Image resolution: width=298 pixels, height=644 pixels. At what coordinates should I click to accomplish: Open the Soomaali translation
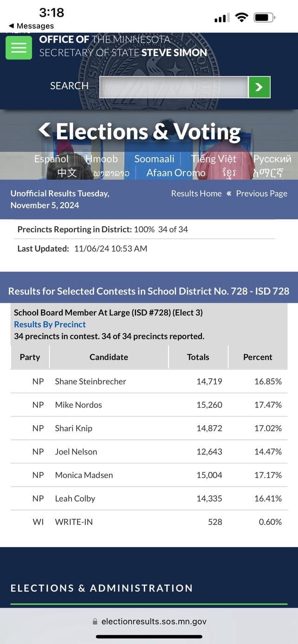click(154, 159)
